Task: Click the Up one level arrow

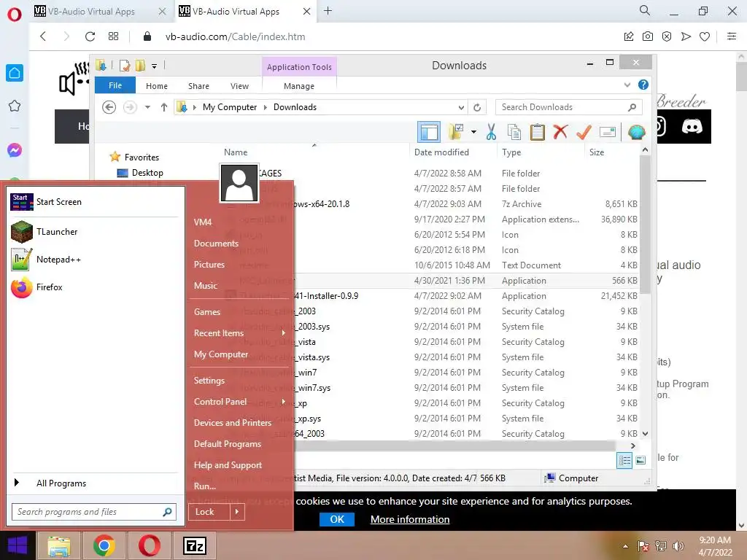Action: tap(164, 107)
